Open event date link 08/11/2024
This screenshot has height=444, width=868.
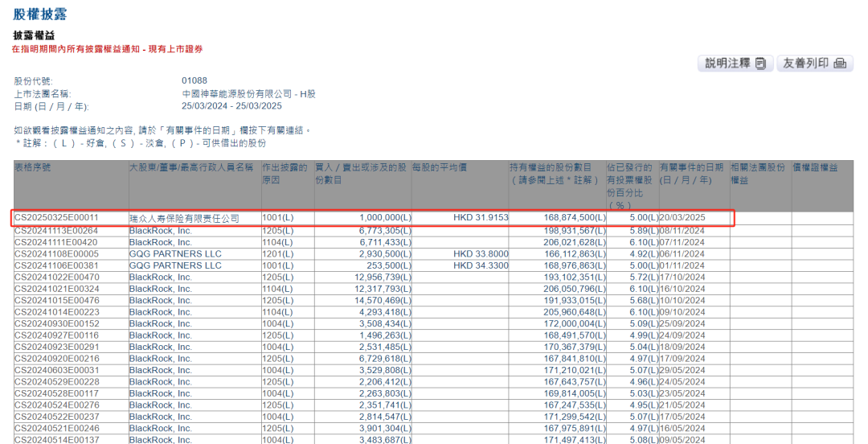pos(682,231)
